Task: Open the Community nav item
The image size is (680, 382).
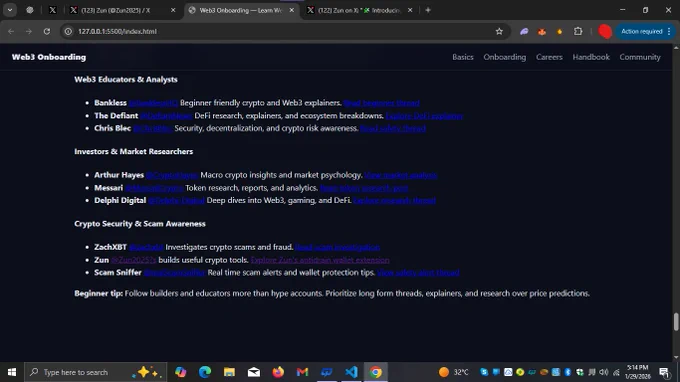Action: 640,57
